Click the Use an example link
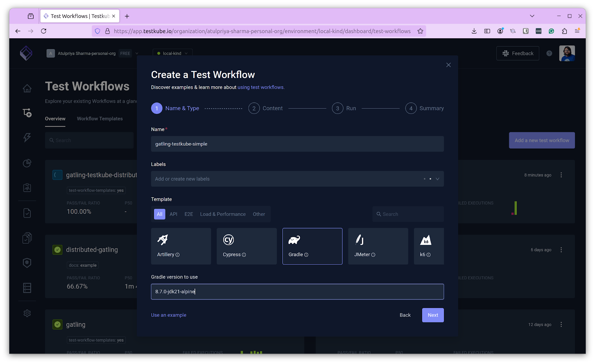 pos(168,315)
